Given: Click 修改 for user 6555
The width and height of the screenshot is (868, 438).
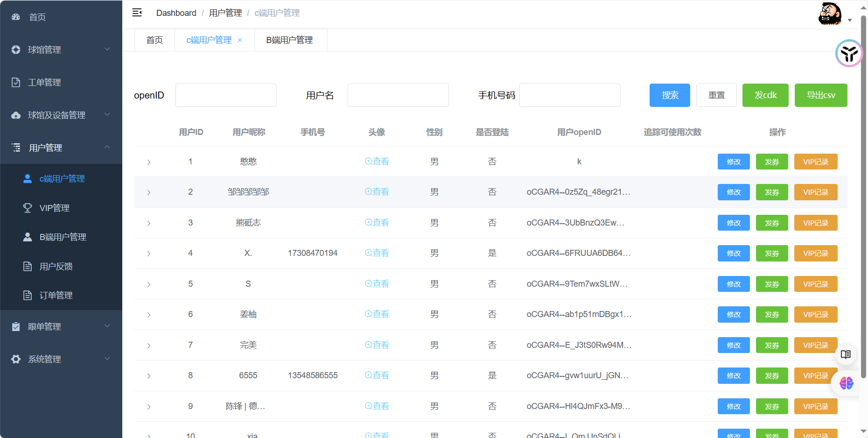Looking at the screenshot, I should pos(734,376).
